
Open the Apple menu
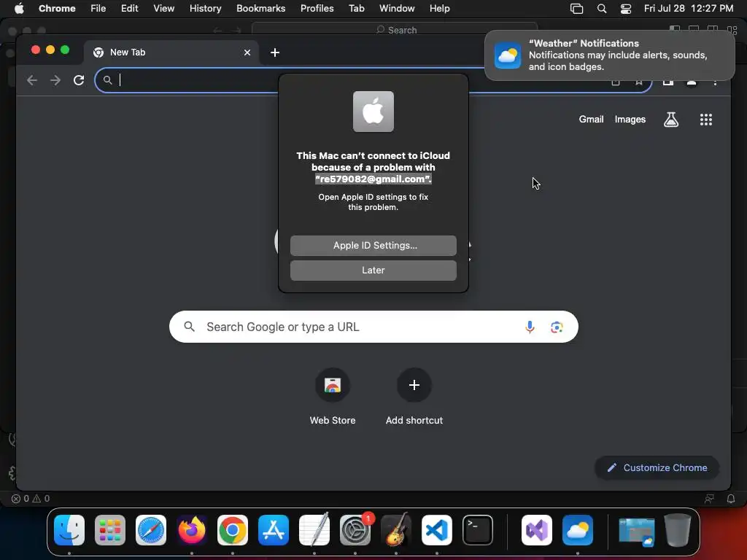click(x=19, y=8)
